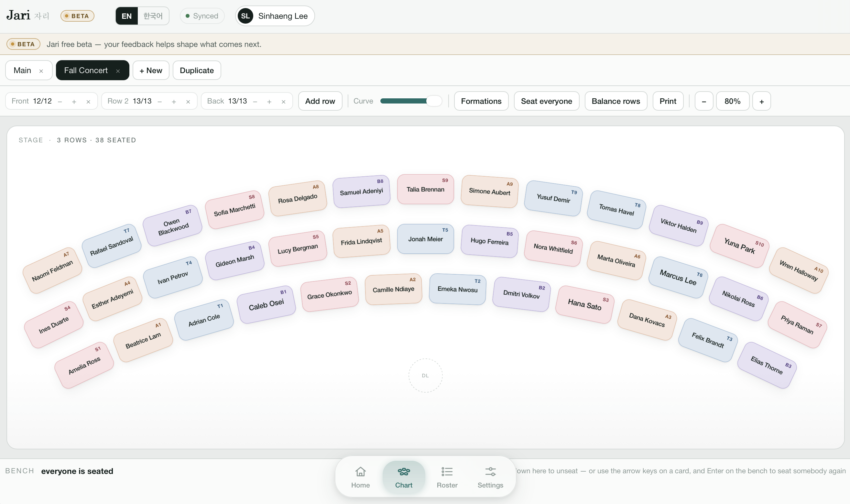Image resolution: width=850 pixels, height=504 pixels.
Task: Click Add row button
Action: (320, 101)
